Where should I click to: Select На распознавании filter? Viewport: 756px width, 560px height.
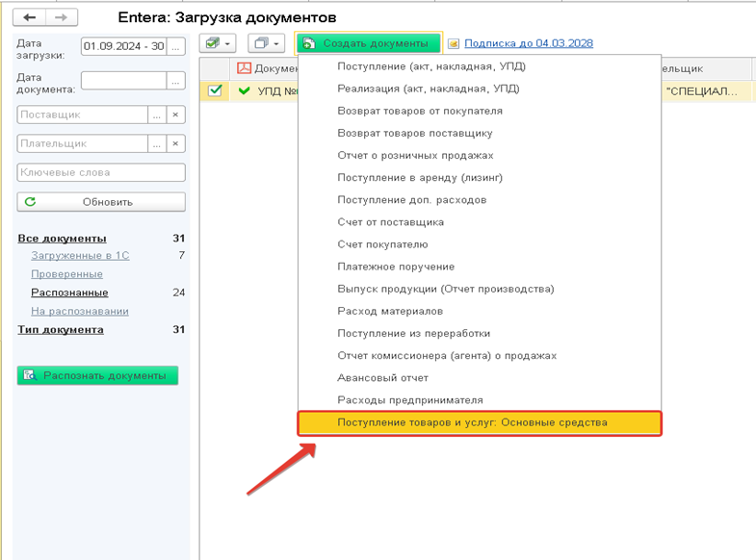(80, 311)
